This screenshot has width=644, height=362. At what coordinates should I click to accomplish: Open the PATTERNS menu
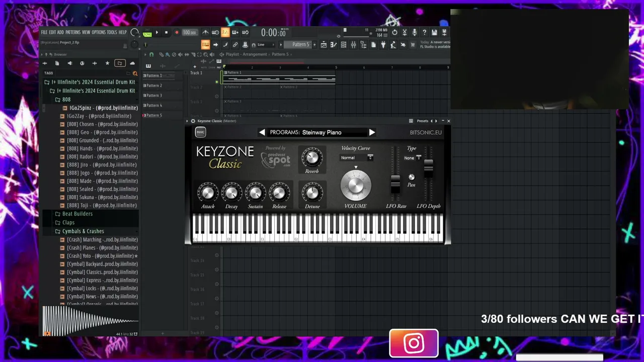point(73,32)
